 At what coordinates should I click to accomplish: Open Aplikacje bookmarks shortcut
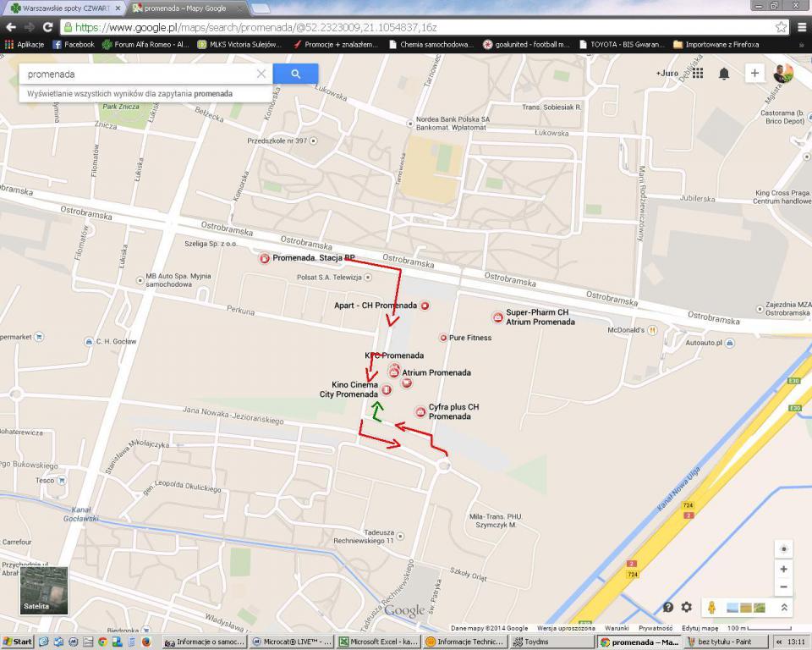[25, 45]
